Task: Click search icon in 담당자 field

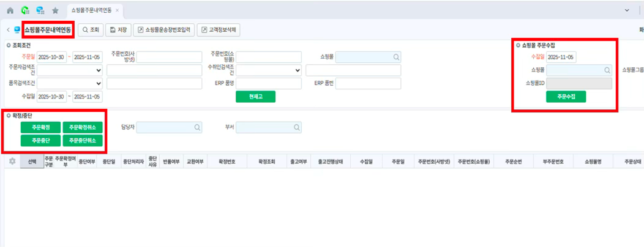Action: coord(198,127)
